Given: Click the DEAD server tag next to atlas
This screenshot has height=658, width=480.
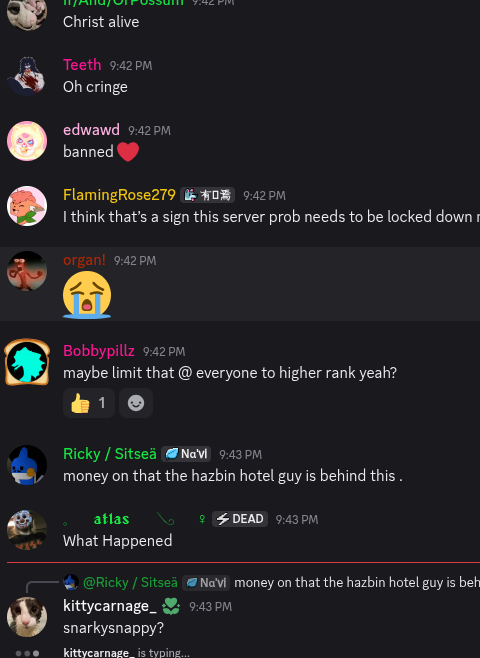Looking at the screenshot, I should 240,519.
